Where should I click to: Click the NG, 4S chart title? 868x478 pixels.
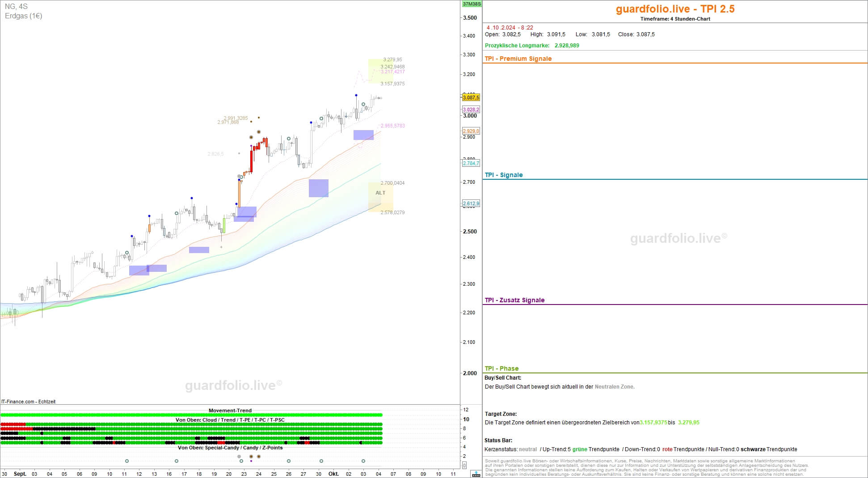click(x=17, y=7)
